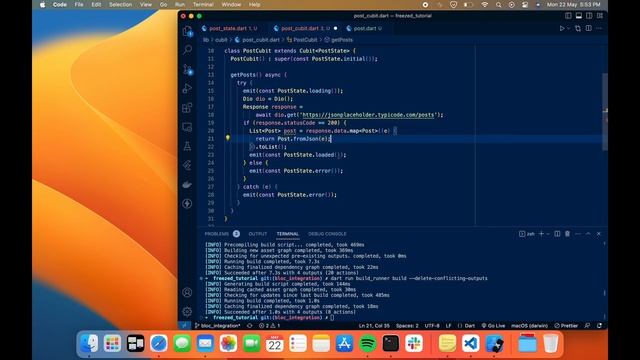Screen dimensions: 640x360
Task: Click the Go Live status bar button
Action: click(493, 326)
